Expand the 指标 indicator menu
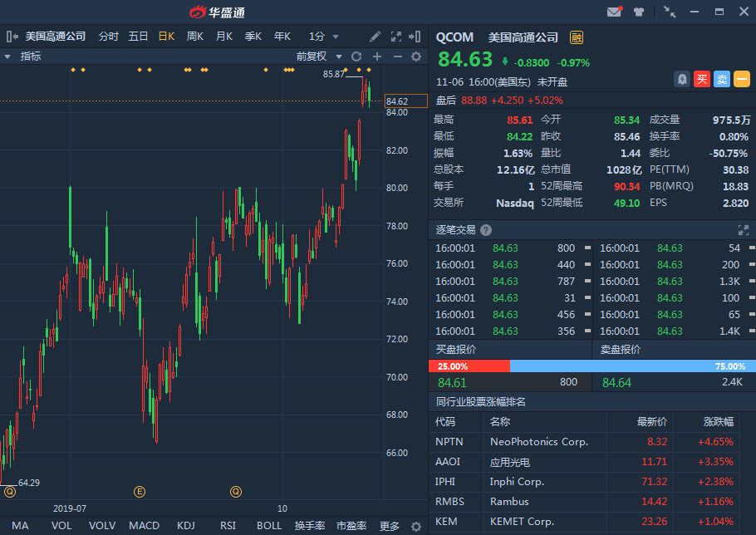This screenshot has width=756, height=535. point(23,56)
